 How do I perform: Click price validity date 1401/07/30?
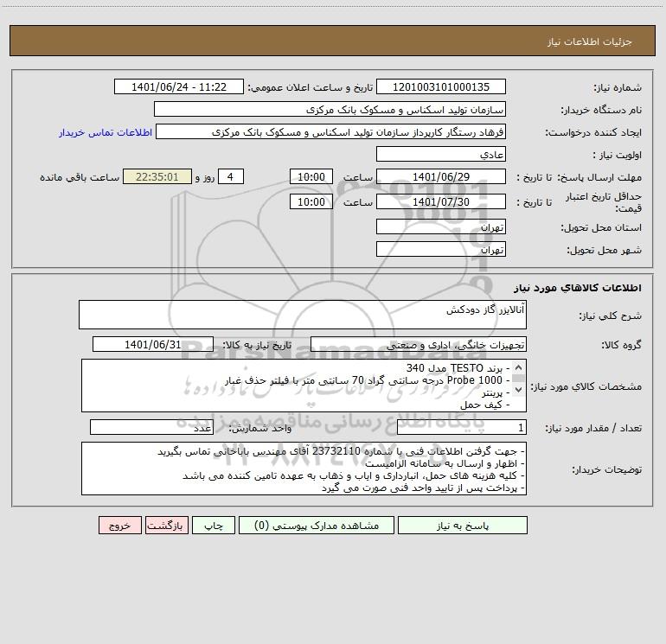coord(441,201)
